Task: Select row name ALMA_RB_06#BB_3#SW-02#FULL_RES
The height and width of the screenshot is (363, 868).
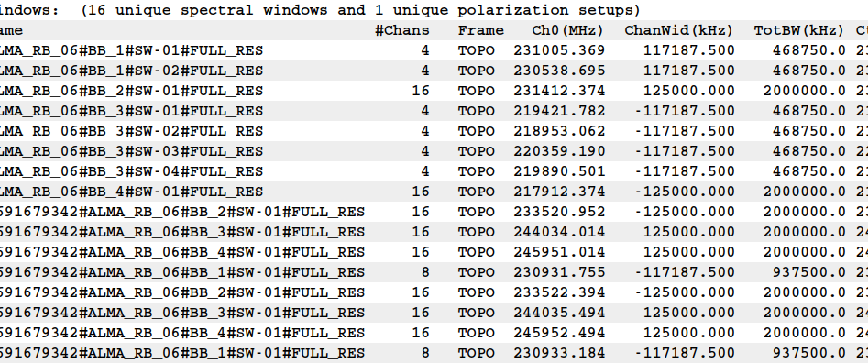Action: 131,131
